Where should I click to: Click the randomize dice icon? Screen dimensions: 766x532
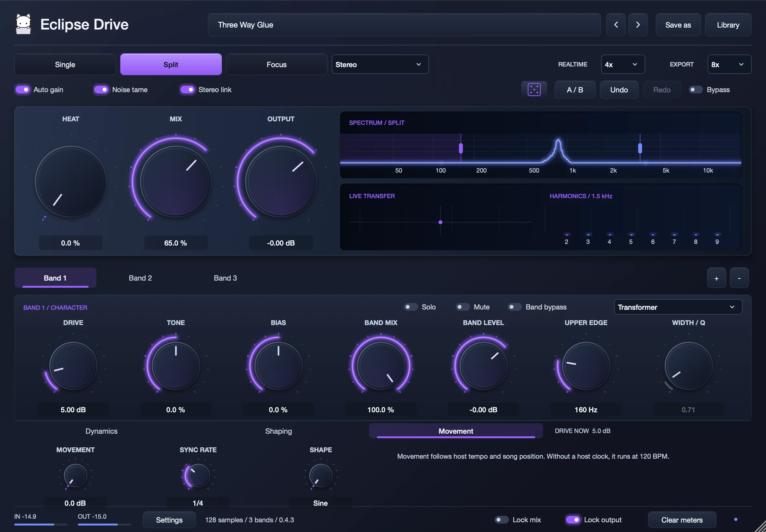coord(534,90)
